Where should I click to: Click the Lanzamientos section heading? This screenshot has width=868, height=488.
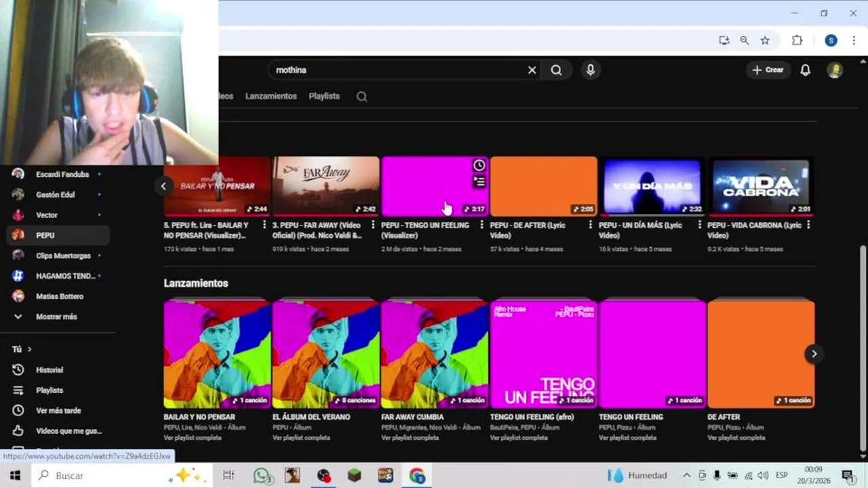196,283
